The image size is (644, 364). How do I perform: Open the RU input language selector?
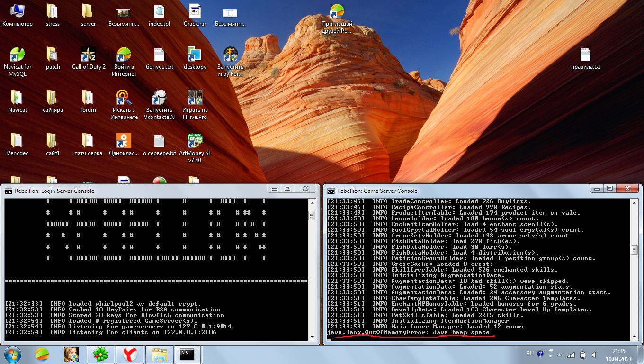[529, 354]
